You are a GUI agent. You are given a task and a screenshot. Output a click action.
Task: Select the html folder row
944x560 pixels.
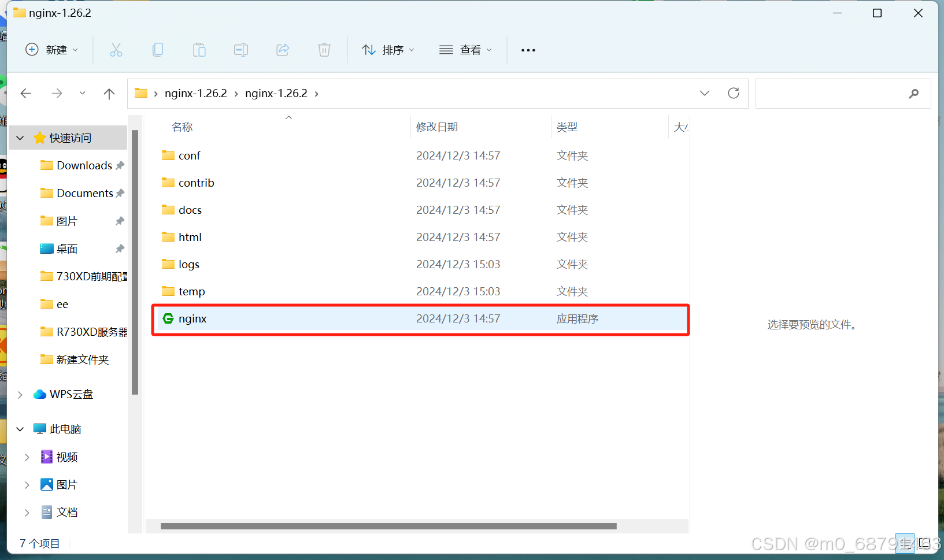pos(422,237)
